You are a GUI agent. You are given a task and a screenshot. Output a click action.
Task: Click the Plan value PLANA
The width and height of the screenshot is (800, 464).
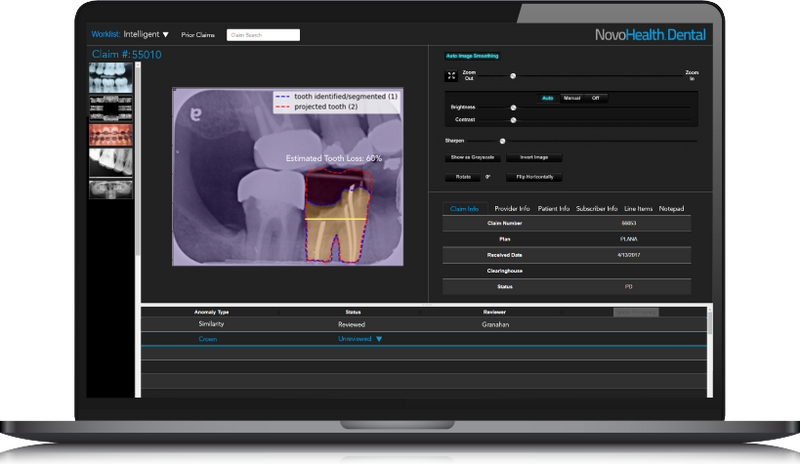tap(629, 239)
